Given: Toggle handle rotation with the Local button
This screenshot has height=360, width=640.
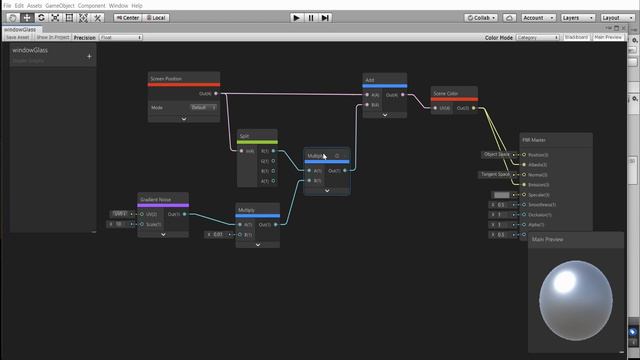Looking at the screenshot, I should pos(156,18).
